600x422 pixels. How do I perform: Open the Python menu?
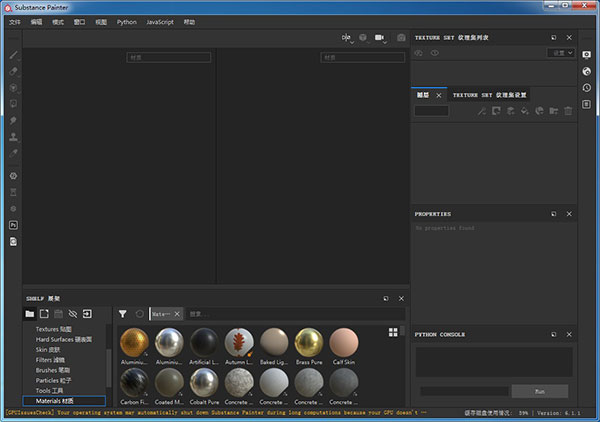(127, 21)
